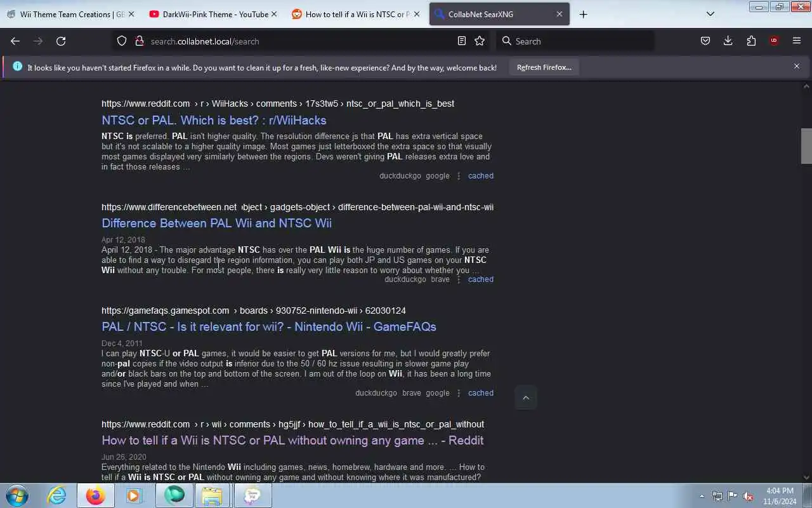Launch Internet Explorer from the taskbar
The image size is (812, 508).
pos(57,495)
